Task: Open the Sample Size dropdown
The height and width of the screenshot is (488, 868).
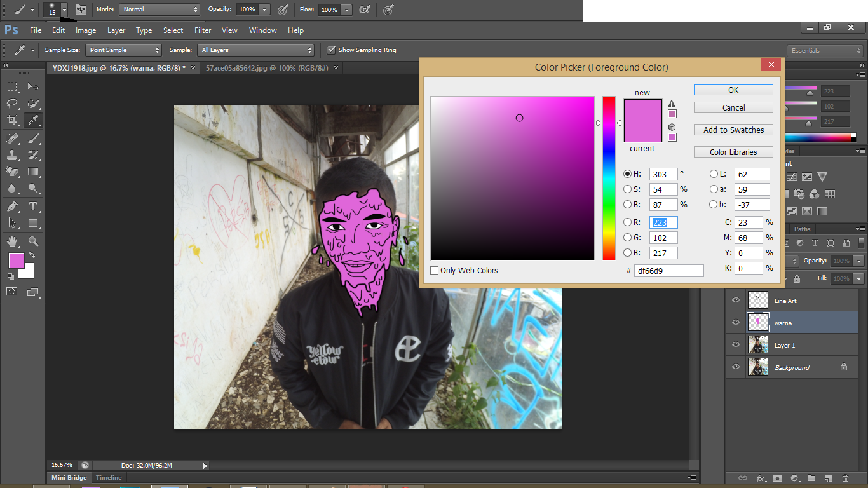Action: pos(123,50)
